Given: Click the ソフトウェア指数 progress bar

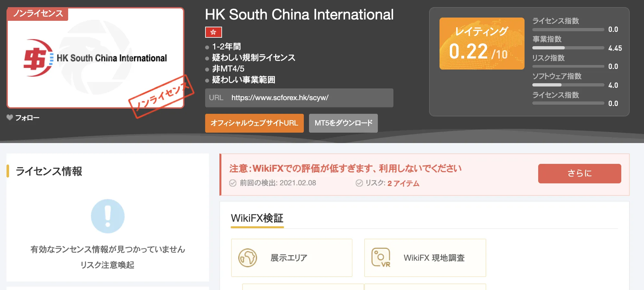Looking at the screenshot, I should (x=568, y=85).
